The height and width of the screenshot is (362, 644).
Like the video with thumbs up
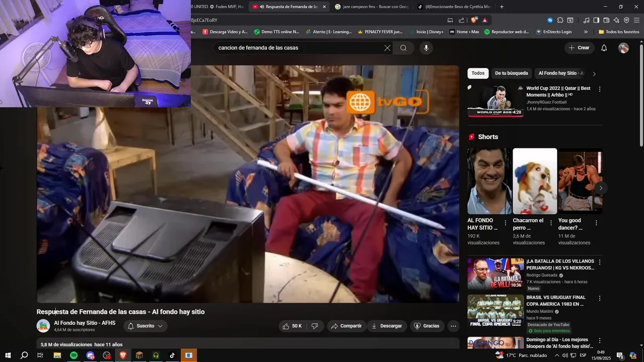point(292,326)
